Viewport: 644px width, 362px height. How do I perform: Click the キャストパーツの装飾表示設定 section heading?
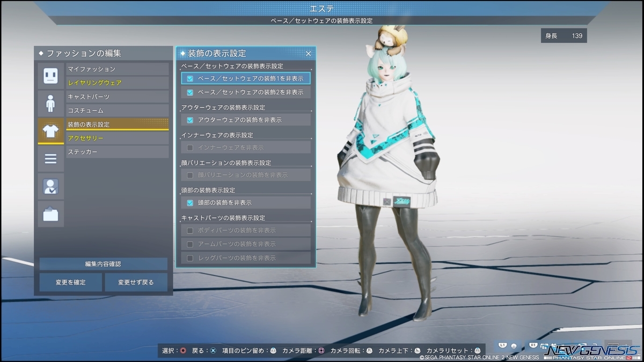coord(223,218)
